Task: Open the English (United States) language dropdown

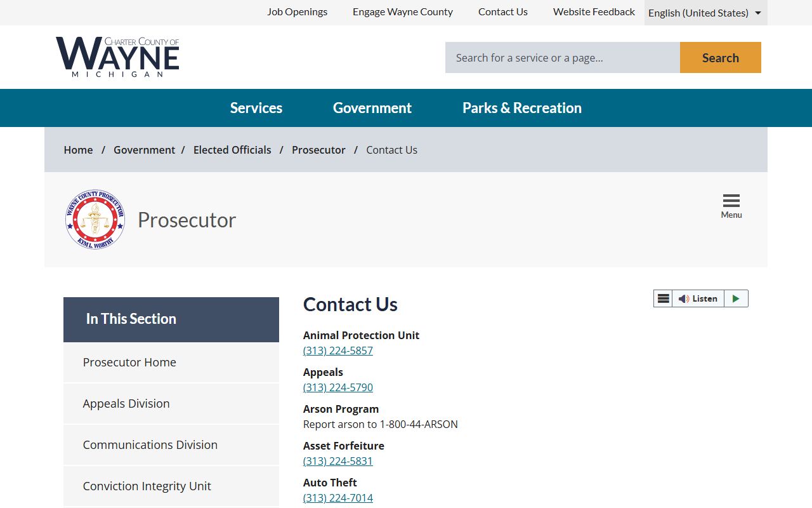Action: (705, 13)
